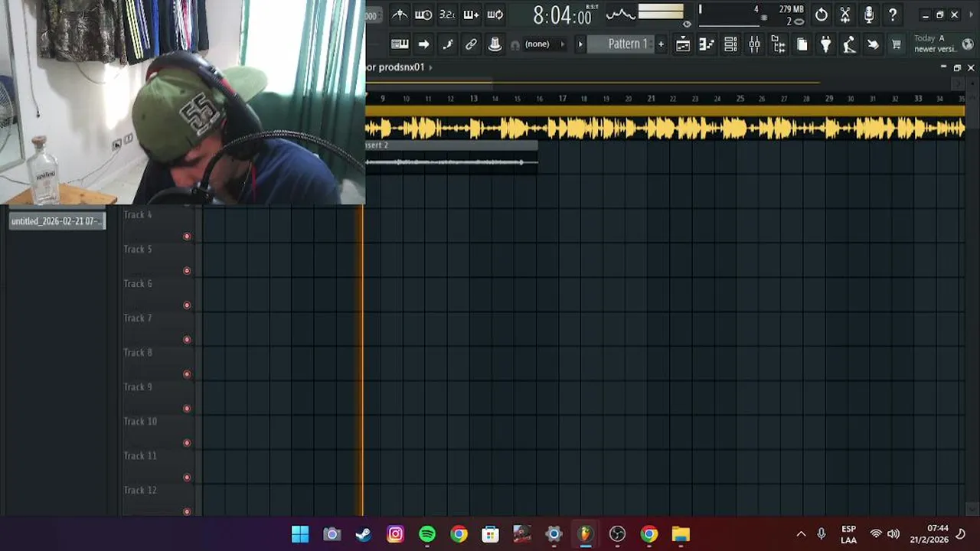The height and width of the screenshot is (551, 980).
Task: Click the pointing hand touch icon
Action: (x=873, y=44)
